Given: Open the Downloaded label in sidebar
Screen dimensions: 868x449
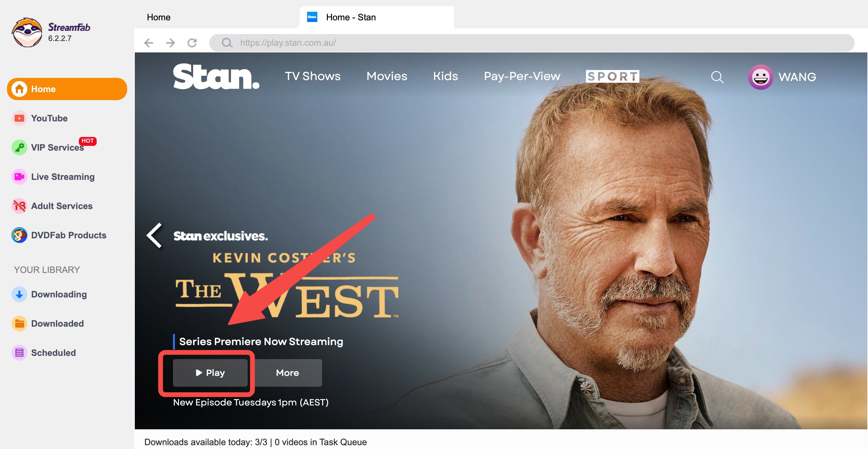Looking at the screenshot, I should pos(57,324).
